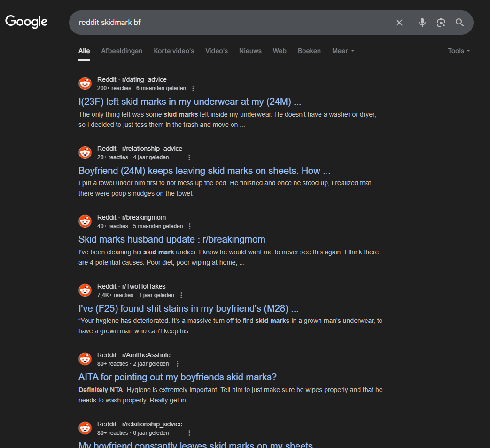The width and height of the screenshot is (490, 448).
Task: Open the Boeken tab
Action: click(309, 51)
